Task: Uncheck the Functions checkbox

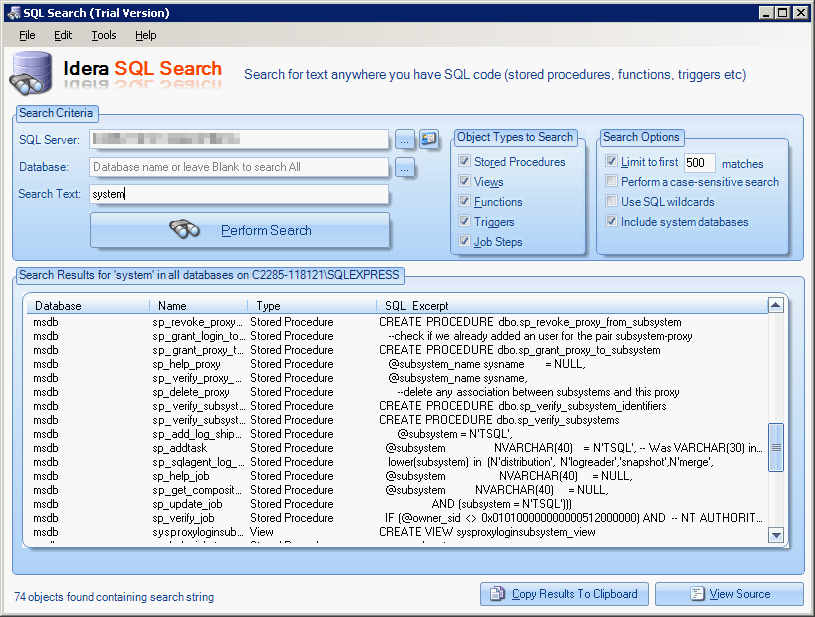Action: pos(465,201)
